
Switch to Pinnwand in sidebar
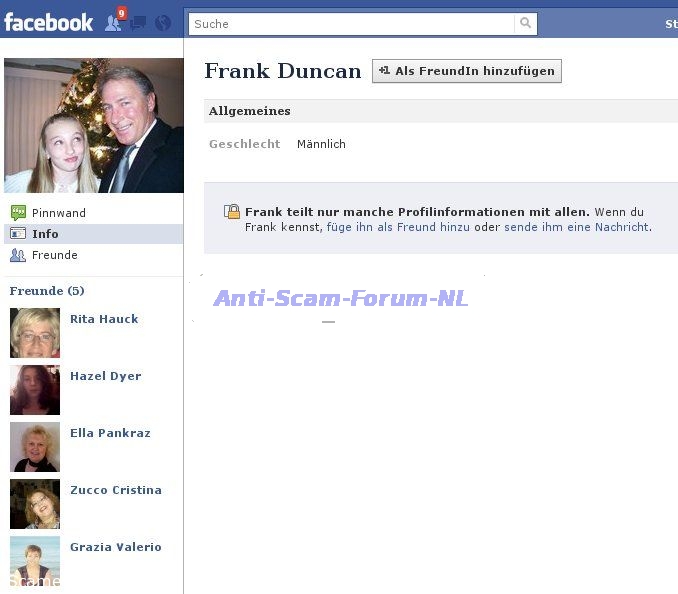pos(58,213)
